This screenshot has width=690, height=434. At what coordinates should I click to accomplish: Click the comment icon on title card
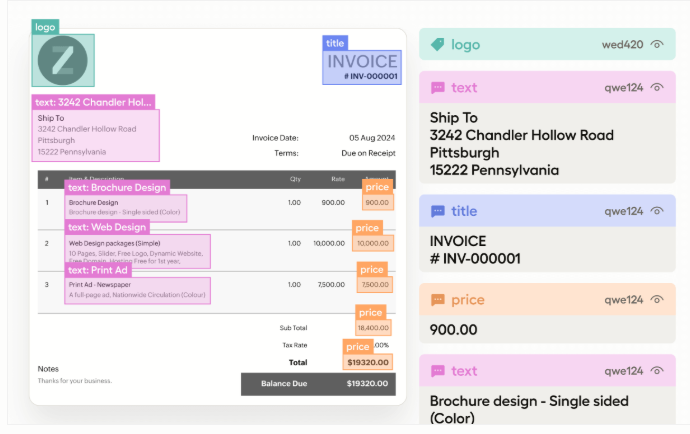click(437, 211)
